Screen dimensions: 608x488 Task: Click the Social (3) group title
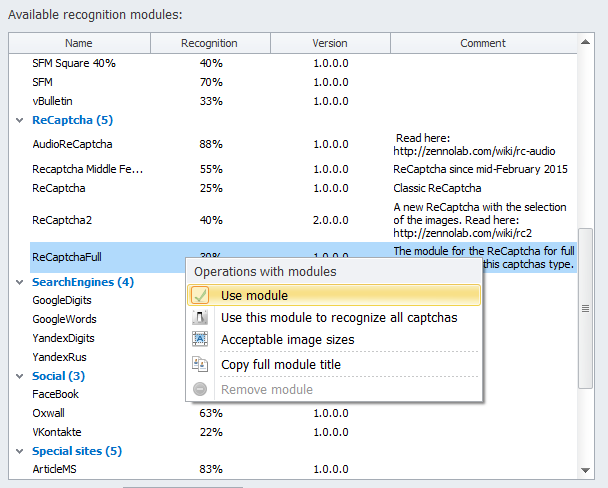(x=59, y=376)
